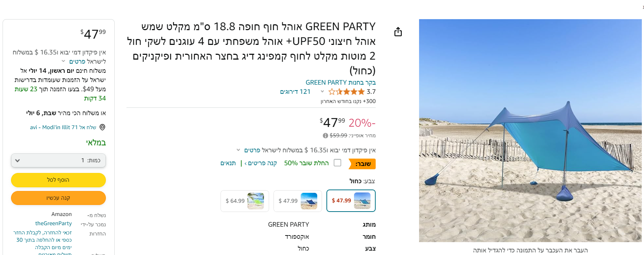Pick the green $64.99 color variant
This screenshot has width=644, height=255.
click(245, 201)
